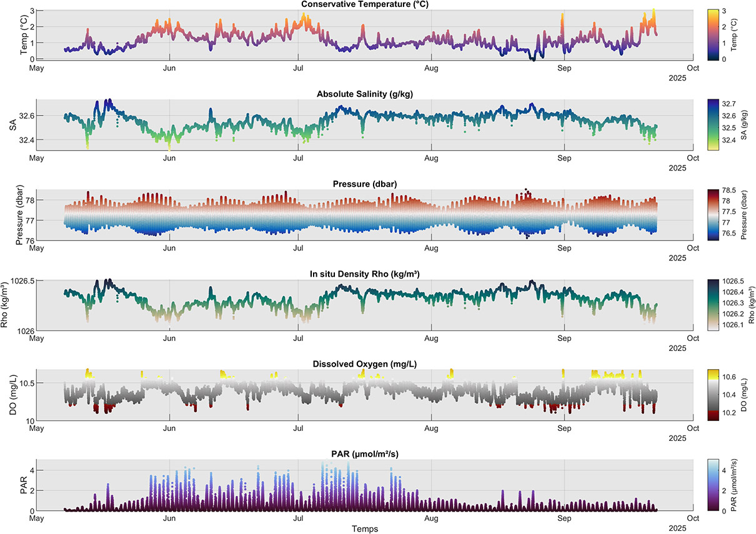Select the "PAR" y-axis label at left
Viewport: 756px width, 534px height.
[22, 485]
